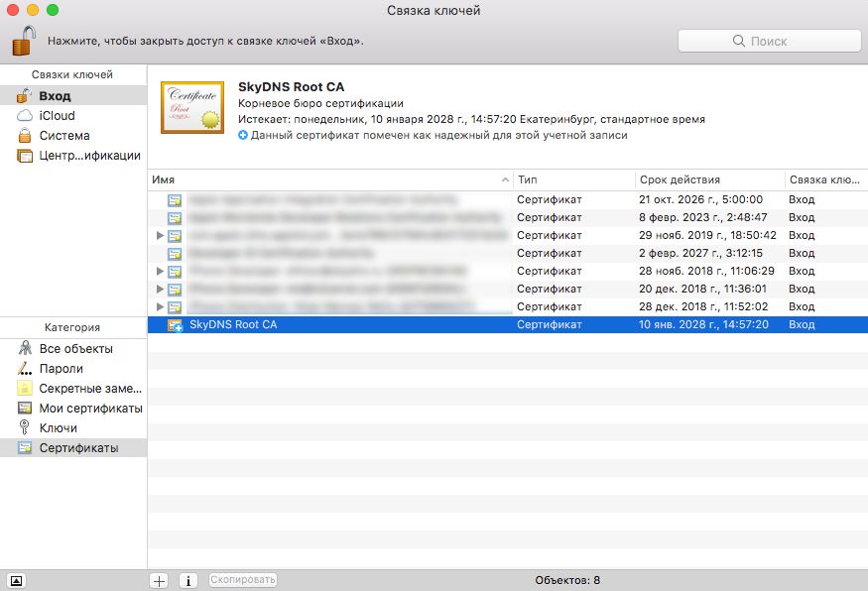Screen dimensions: 868x591
Task: Sort the list by the Имя column
Action: tap(330, 179)
